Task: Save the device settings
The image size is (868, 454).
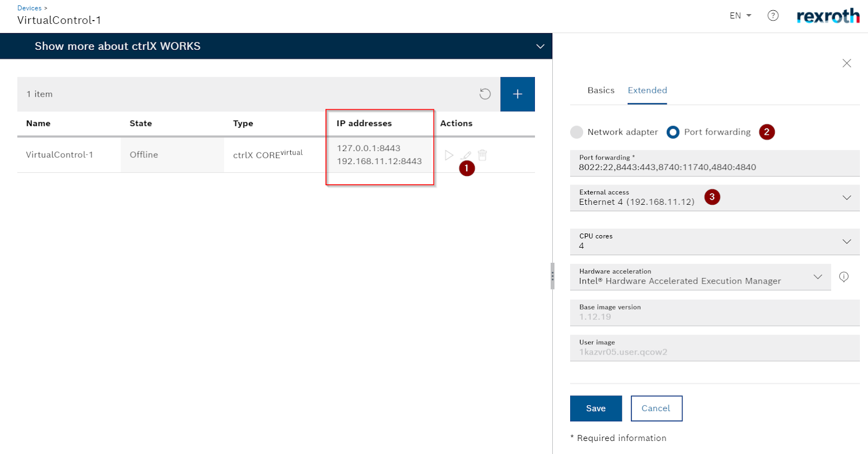Action: [596, 408]
